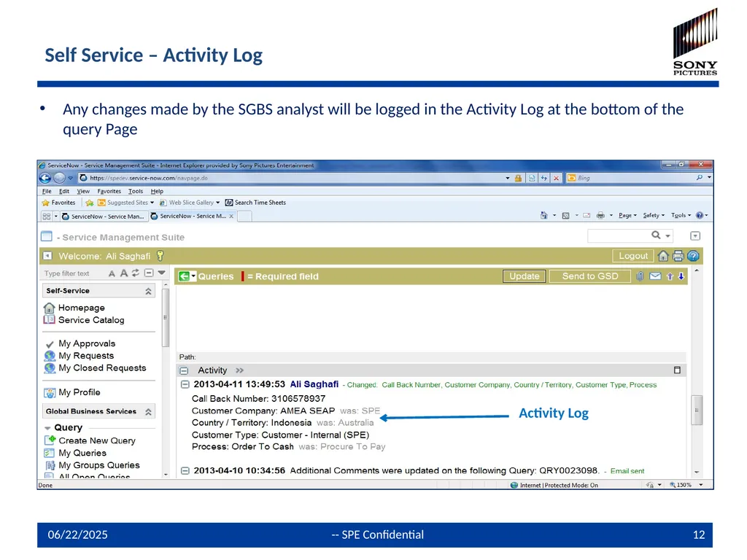The image size is (747, 560).
Task: Decrease navigator text size small A
Action: click(x=112, y=273)
